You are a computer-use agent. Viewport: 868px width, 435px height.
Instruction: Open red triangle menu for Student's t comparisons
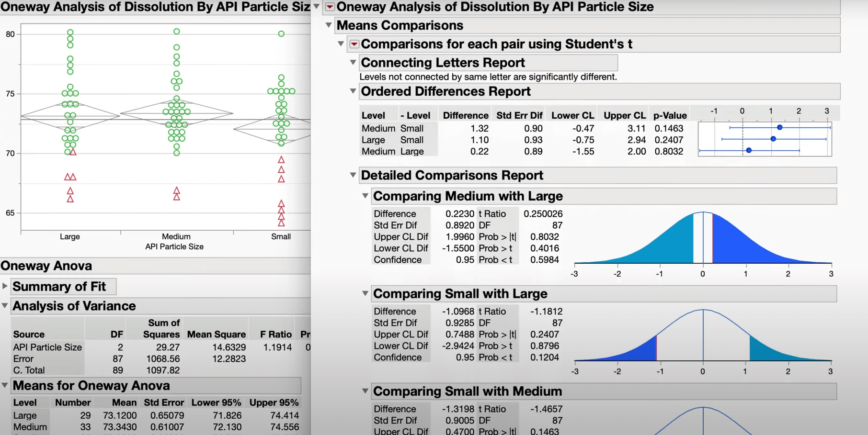click(354, 44)
